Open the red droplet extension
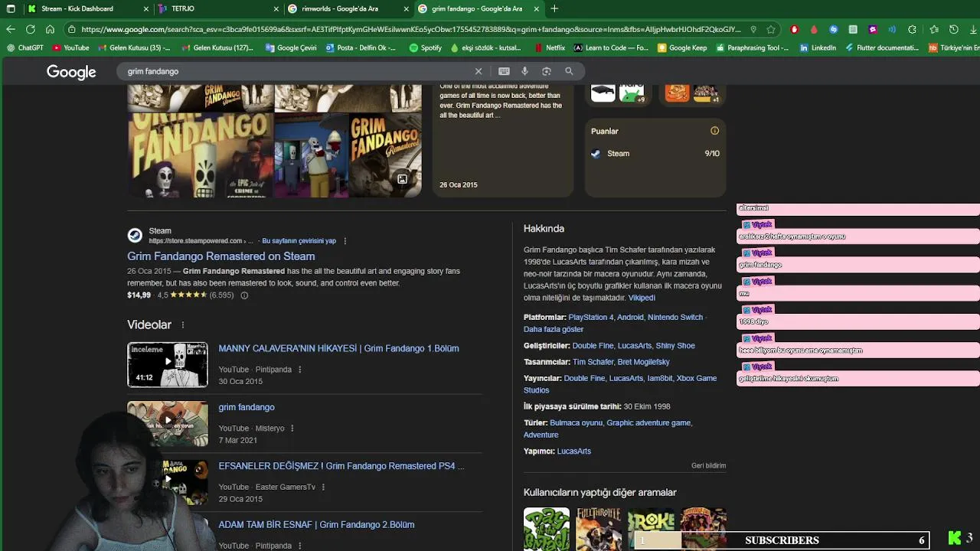980x551 pixels. 814,29
